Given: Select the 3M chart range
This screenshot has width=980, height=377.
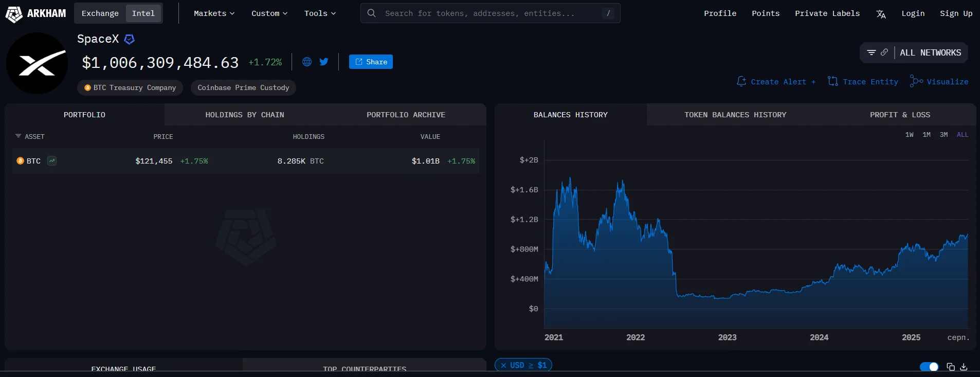Looking at the screenshot, I should pyautogui.click(x=944, y=135).
